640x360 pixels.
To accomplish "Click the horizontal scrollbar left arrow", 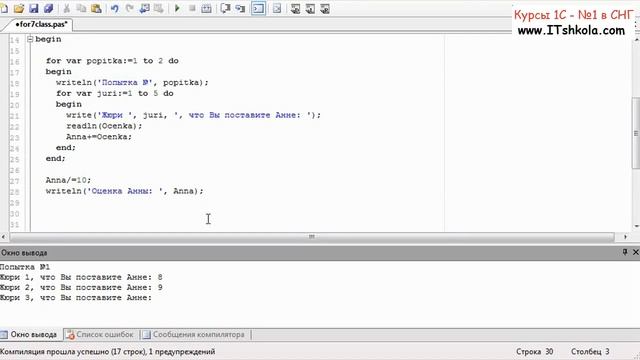I will pos(4,237).
